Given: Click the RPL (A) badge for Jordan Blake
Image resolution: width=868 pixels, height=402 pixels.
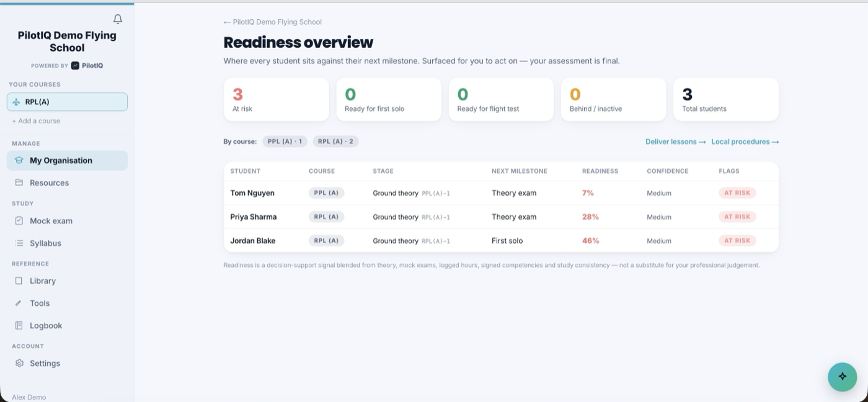Looking at the screenshot, I should pyautogui.click(x=326, y=241).
